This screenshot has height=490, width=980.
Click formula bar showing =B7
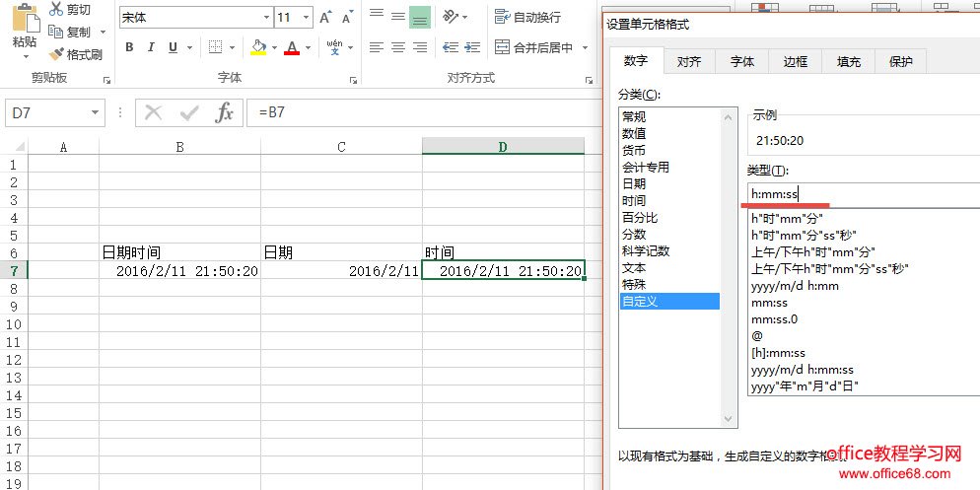[x=424, y=113]
